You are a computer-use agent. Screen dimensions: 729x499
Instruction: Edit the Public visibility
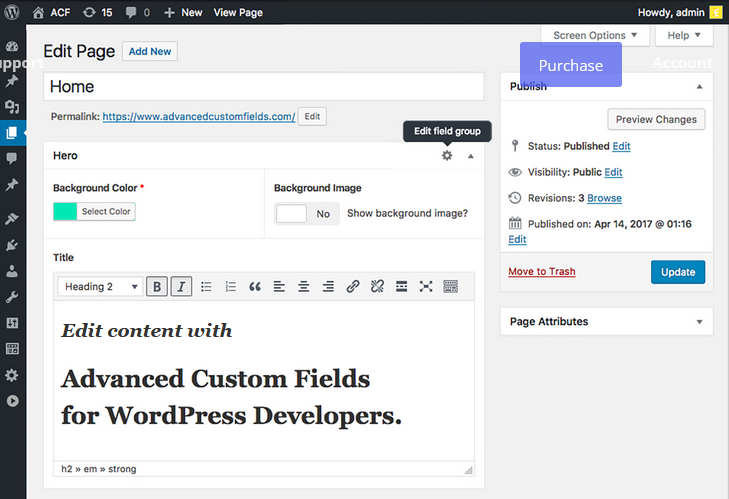point(613,173)
